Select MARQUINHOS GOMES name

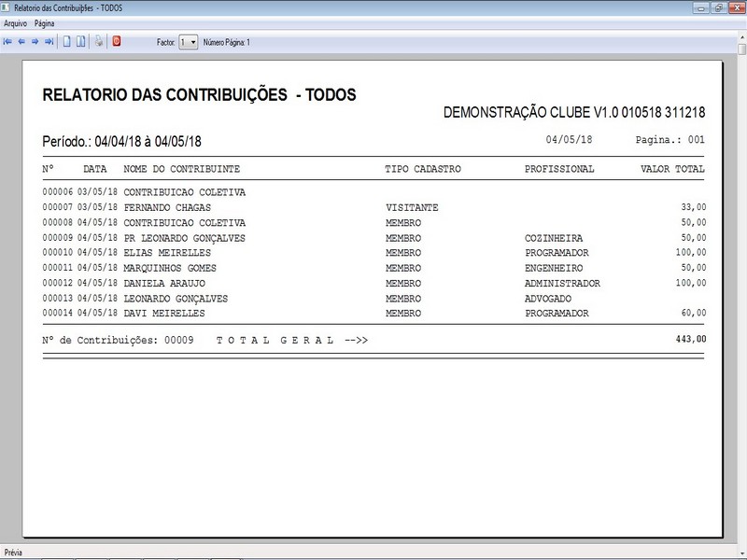(x=170, y=268)
